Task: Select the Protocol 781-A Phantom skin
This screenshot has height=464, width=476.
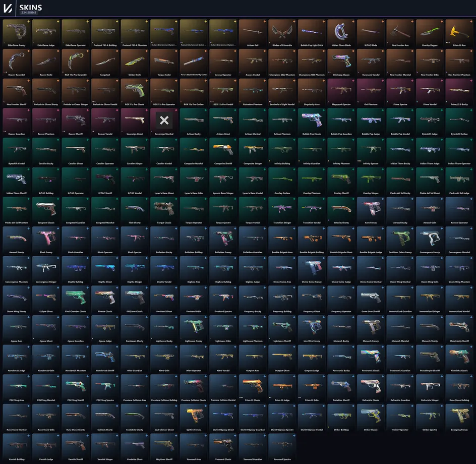Action: pos(135,33)
